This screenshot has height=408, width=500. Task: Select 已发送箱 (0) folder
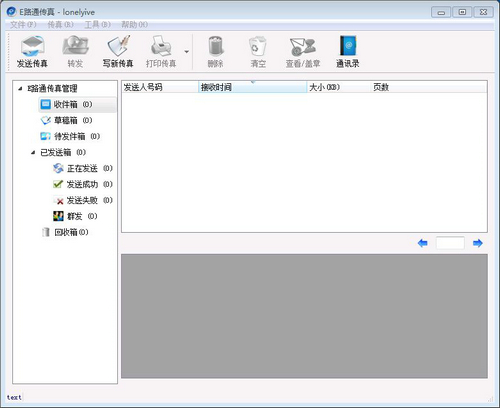pos(63,153)
